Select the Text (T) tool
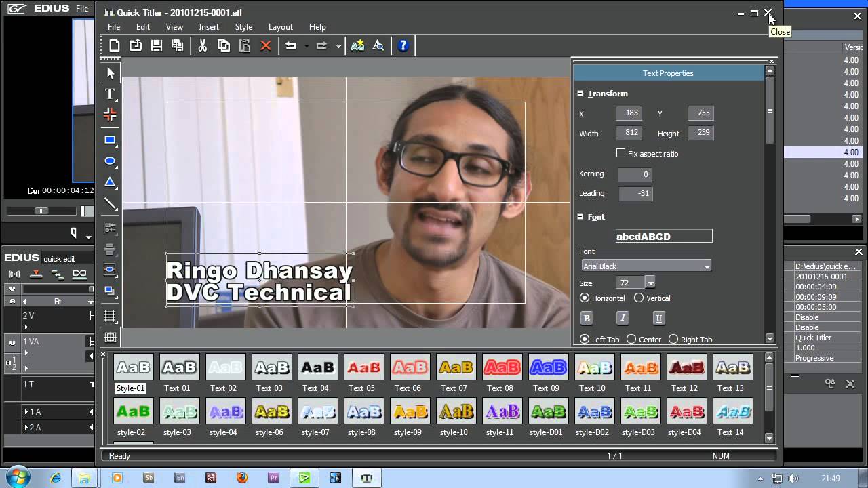Image resolution: width=868 pixels, height=488 pixels. pyautogui.click(x=110, y=94)
